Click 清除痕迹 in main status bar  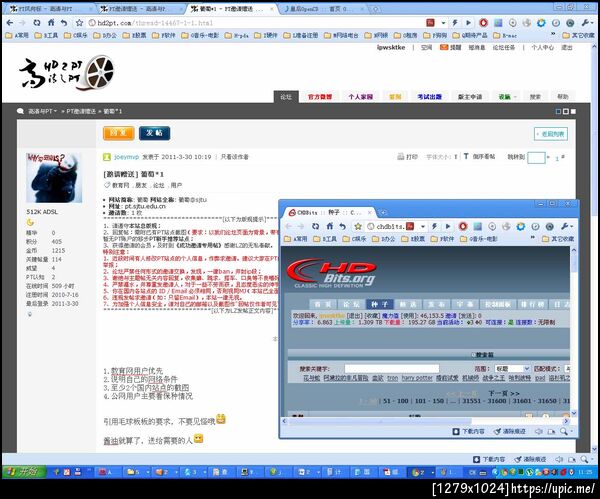coord(530,459)
